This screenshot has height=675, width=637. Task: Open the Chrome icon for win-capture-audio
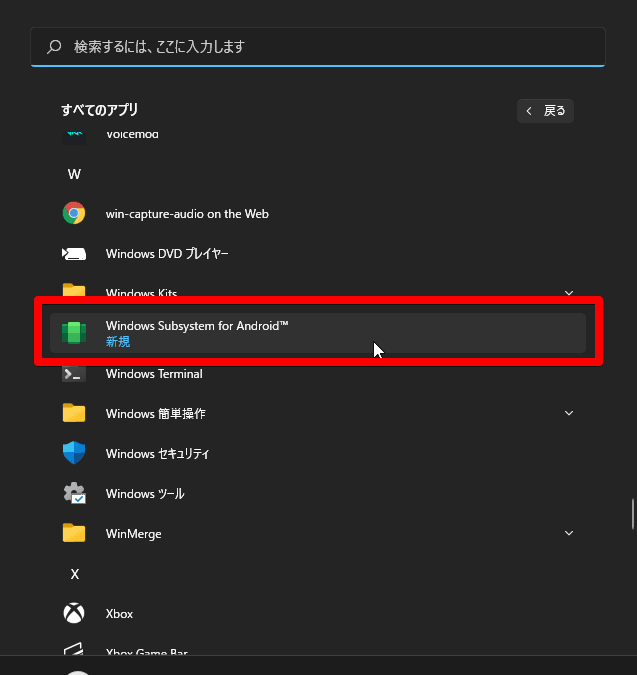pos(74,213)
